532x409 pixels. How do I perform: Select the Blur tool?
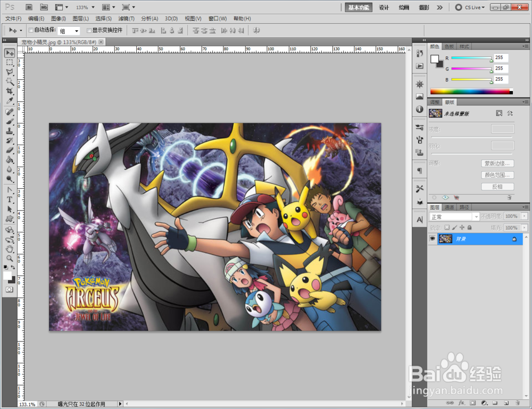pyautogui.click(x=10, y=169)
